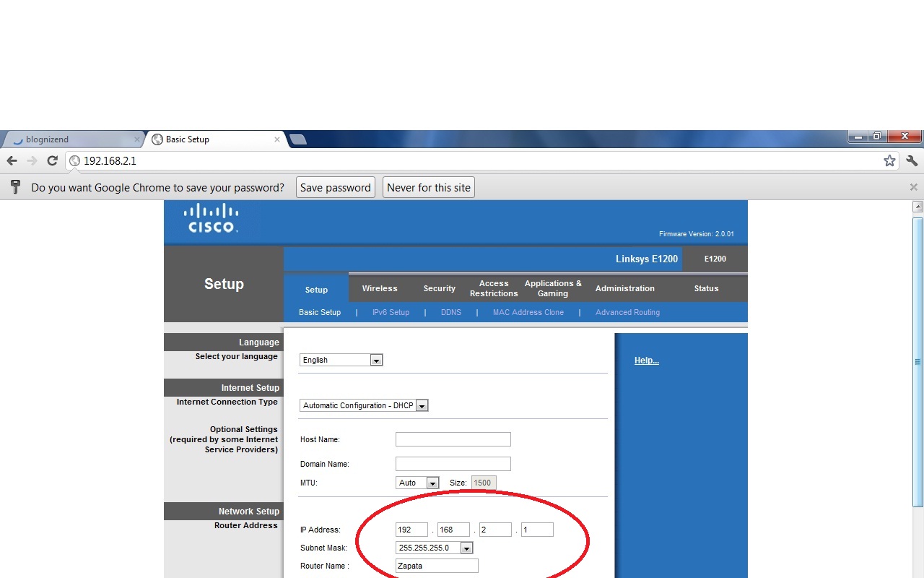Click the E1200 model label
The image size is (924, 578).
[715, 259]
